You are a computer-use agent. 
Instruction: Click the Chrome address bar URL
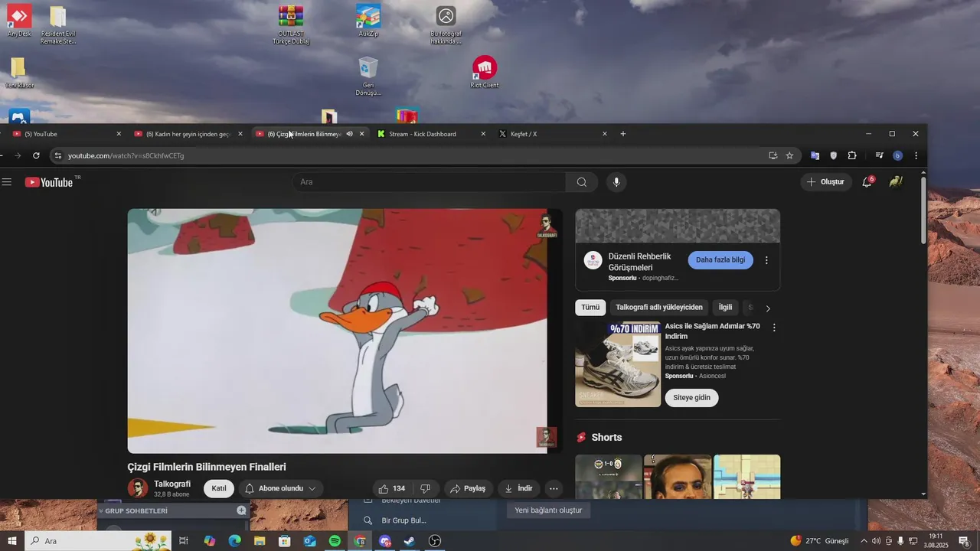click(126, 155)
